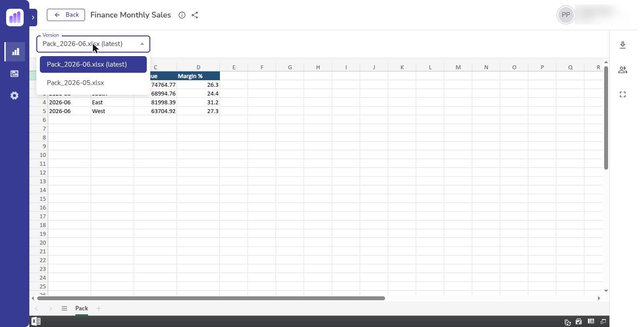Share the Finance Monthly Sales report
644x327 pixels.
[x=195, y=15]
